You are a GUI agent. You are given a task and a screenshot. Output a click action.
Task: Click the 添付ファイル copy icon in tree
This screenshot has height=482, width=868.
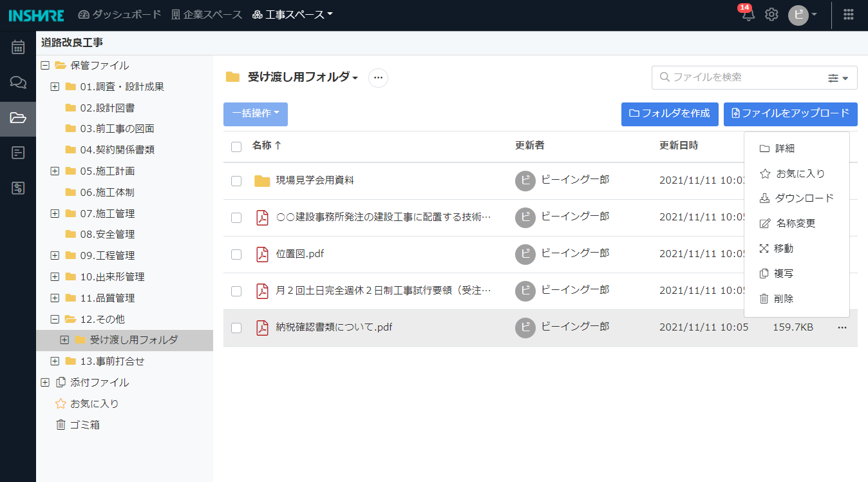pos(61,382)
